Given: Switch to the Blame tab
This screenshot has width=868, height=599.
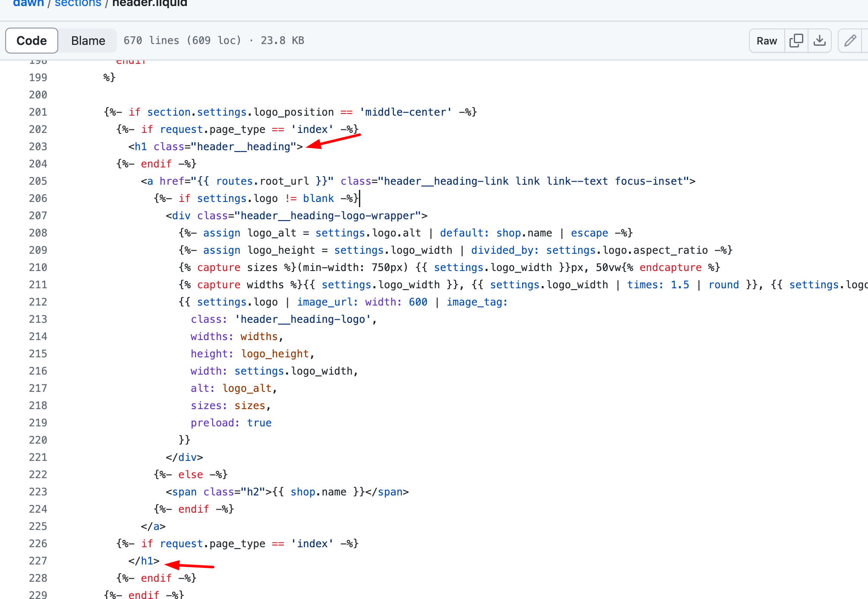Looking at the screenshot, I should (88, 41).
